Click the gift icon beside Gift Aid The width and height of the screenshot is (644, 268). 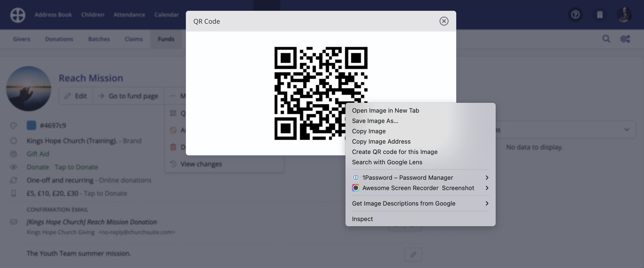coord(14,154)
